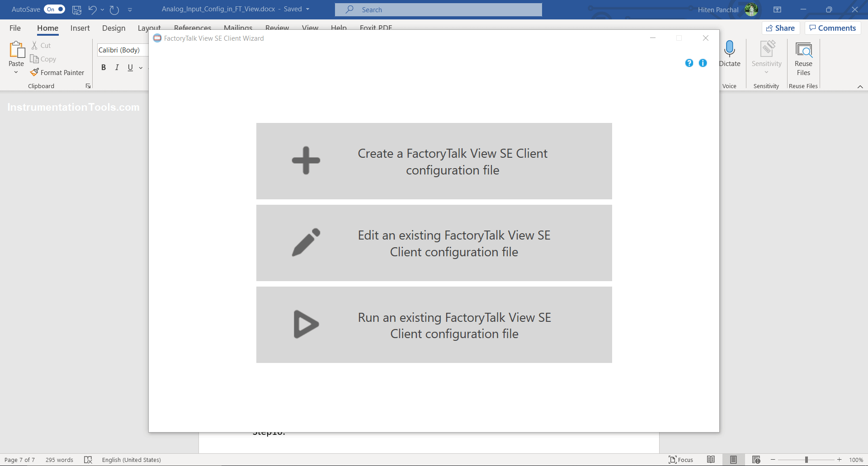
Task: Switch to Print Layout view
Action: [x=733, y=460]
